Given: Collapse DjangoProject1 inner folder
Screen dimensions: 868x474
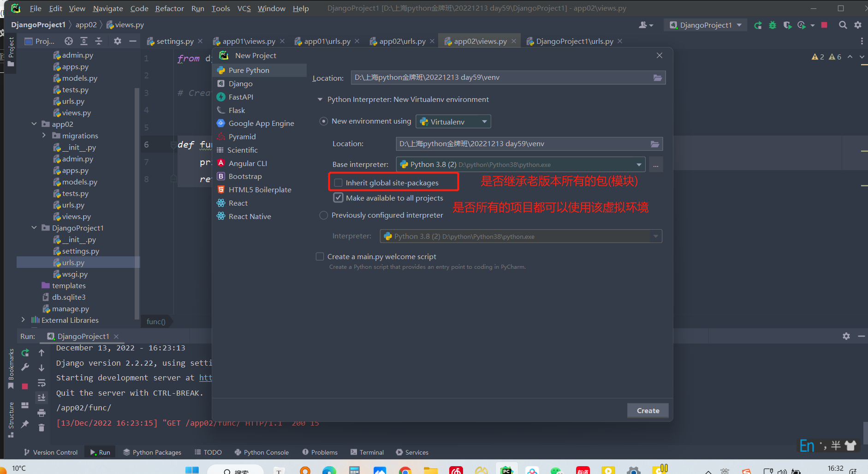Looking at the screenshot, I should (x=34, y=228).
